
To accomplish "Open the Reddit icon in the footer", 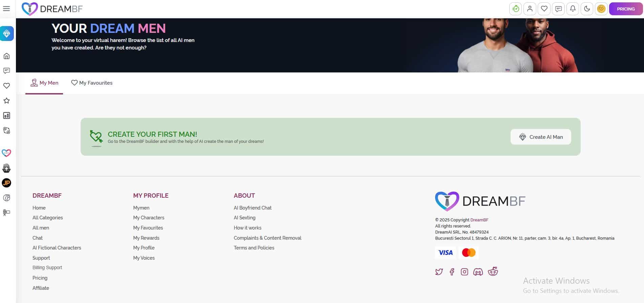I will pyautogui.click(x=493, y=272).
